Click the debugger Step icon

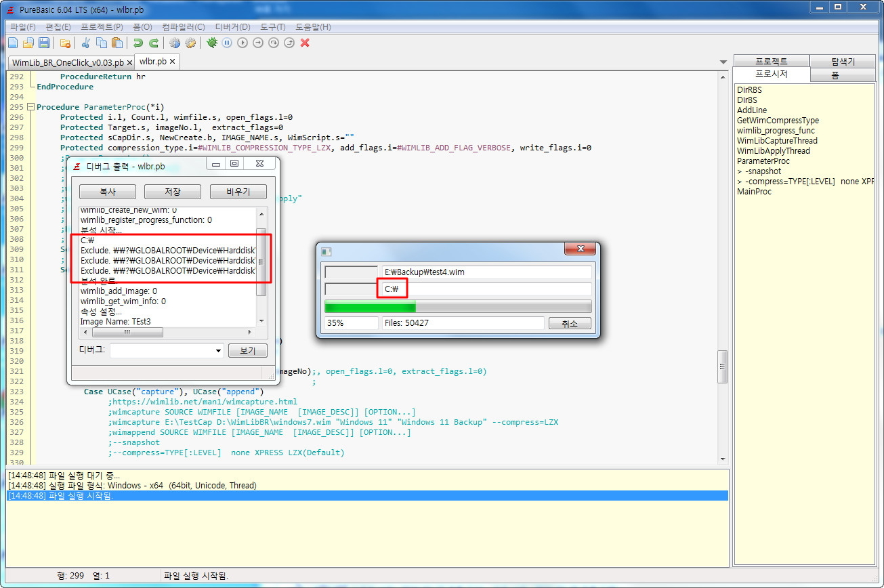pos(258,43)
